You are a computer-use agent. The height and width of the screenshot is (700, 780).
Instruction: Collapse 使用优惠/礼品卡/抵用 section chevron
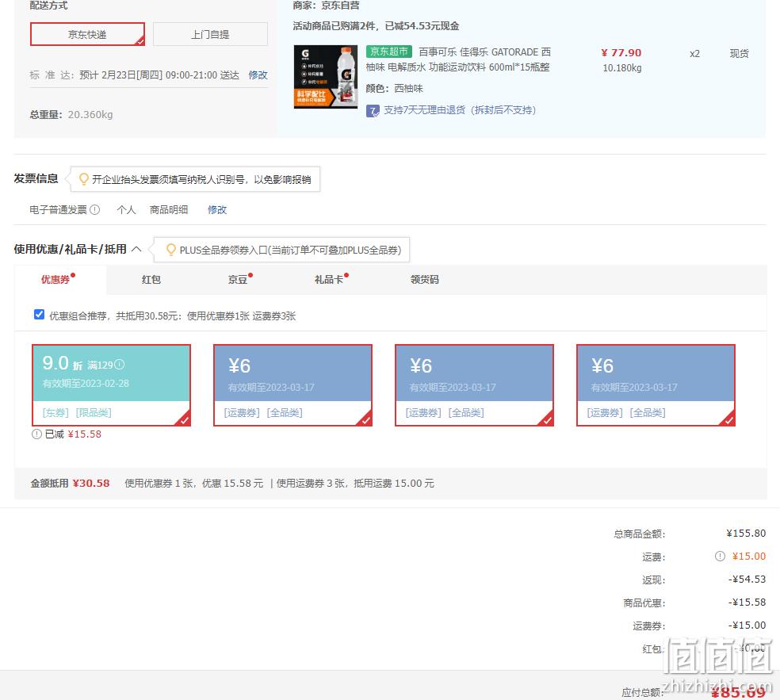click(137, 249)
